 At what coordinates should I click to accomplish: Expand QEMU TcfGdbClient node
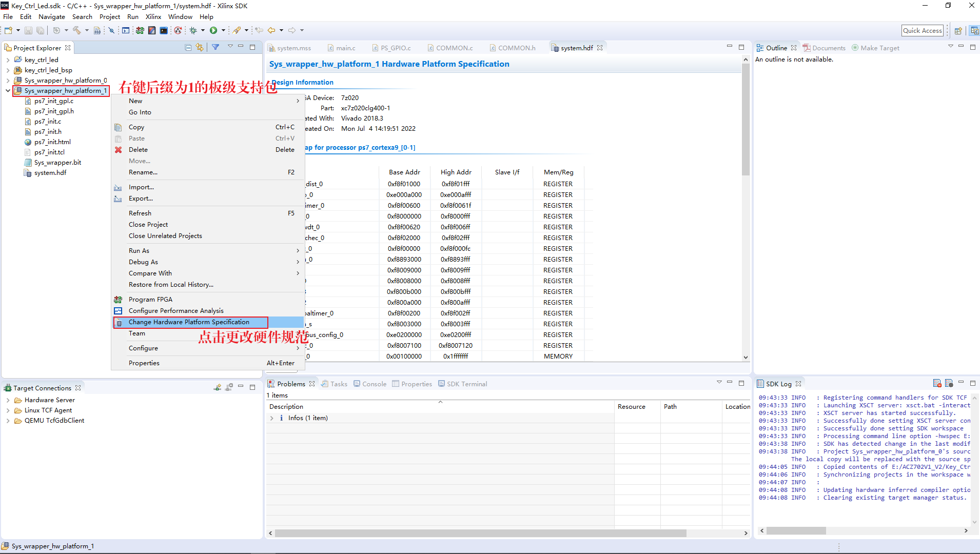pyautogui.click(x=8, y=421)
